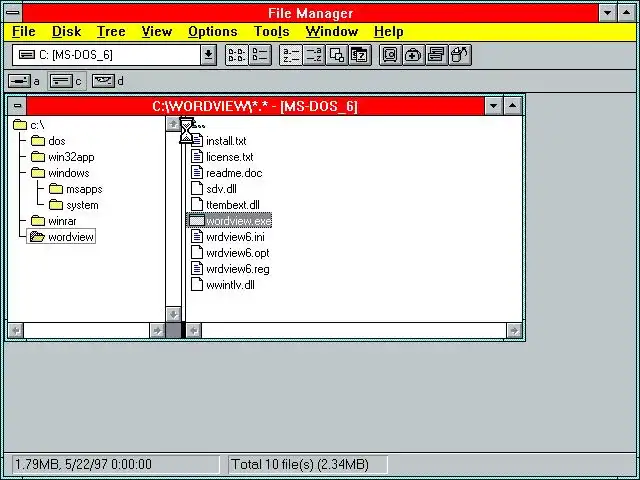Viewport: 640px width, 480px height.
Task: Launch Anti-Virus medical kit icon
Action: [x=413, y=55]
